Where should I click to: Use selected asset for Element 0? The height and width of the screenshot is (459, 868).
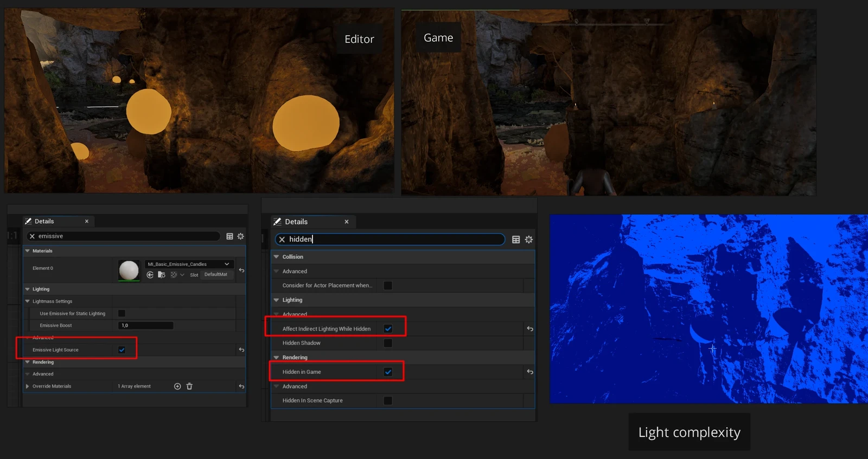click(x=150, y=275)
